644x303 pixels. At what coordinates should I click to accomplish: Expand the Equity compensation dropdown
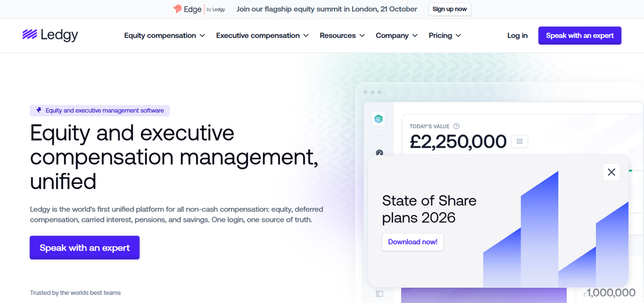click(x=165, y=35)
